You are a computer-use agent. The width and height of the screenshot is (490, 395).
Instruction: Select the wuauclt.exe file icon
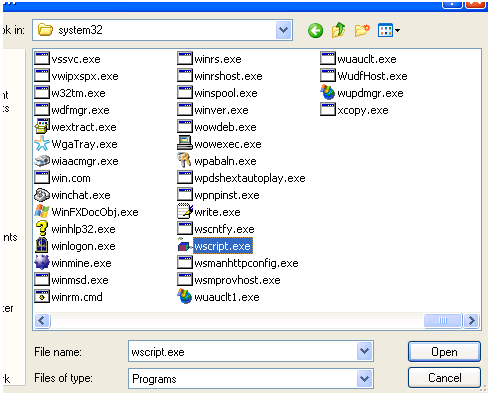[x=328, y=59]
